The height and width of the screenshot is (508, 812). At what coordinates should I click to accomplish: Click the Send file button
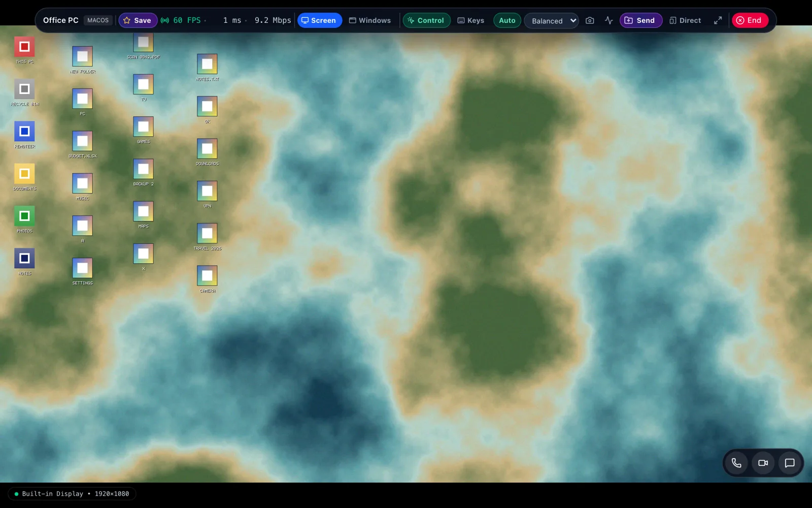tap(640, 20)
